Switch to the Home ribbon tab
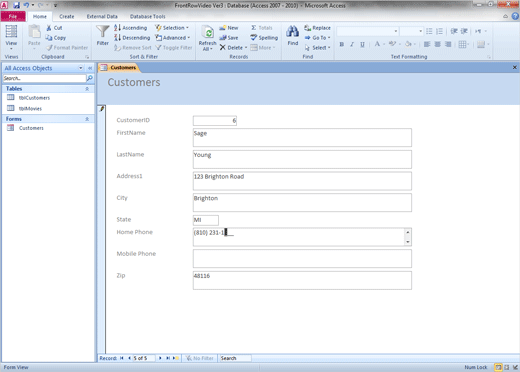Viewport: 520px width, 372px height. pos(40,16)
